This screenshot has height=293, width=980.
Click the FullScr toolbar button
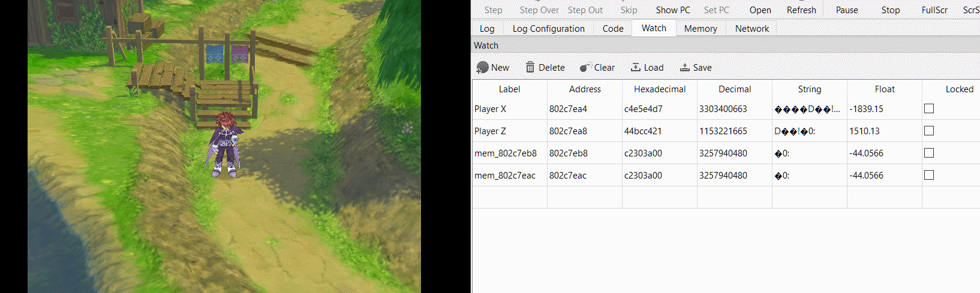point(934,10)
